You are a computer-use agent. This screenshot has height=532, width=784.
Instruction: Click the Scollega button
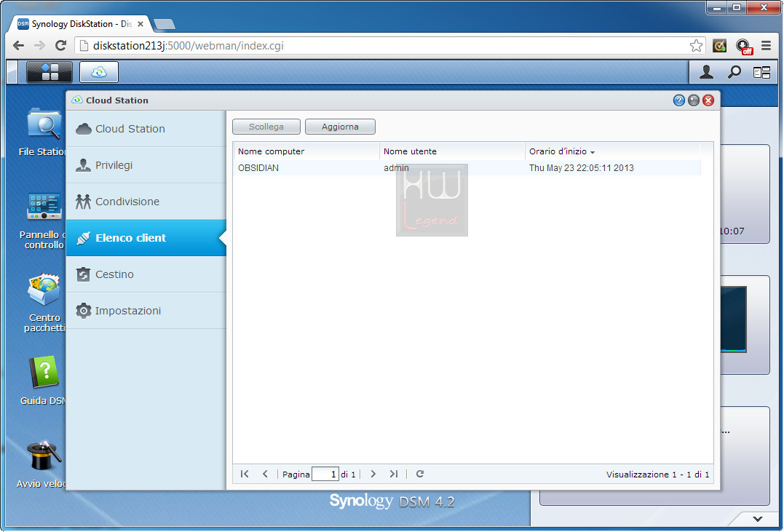pyautogui.click(x=266, y=127)
